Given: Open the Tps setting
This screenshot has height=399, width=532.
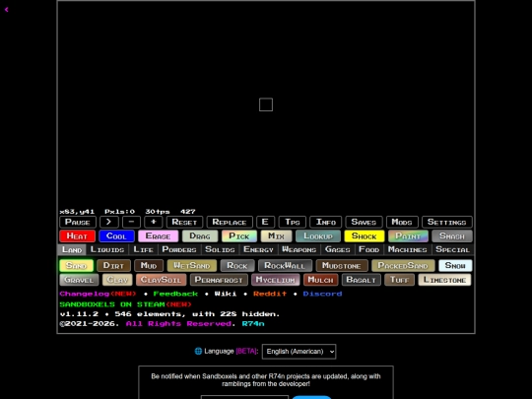Looking at the screenshot, I should tap(293, 222).
